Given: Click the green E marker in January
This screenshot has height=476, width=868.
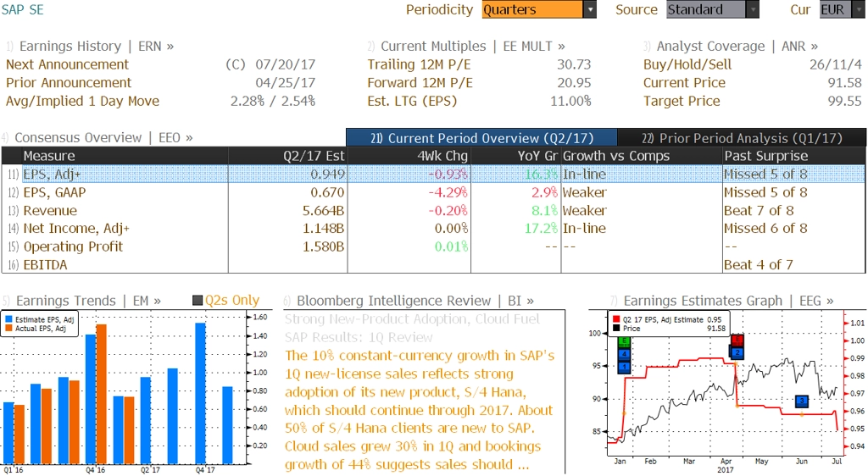Looking at the screenshot, I should click(625, 341).
